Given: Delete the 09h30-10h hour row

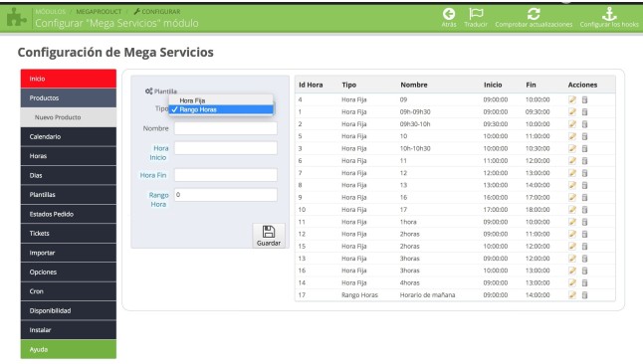Looking at the screenshot, I should pyautogui.click(x=584, y=123).
